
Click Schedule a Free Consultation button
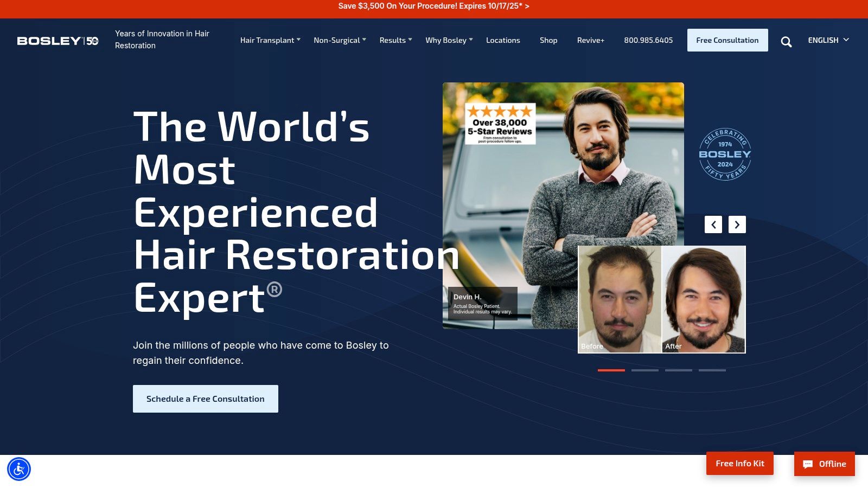pos(206,399)
